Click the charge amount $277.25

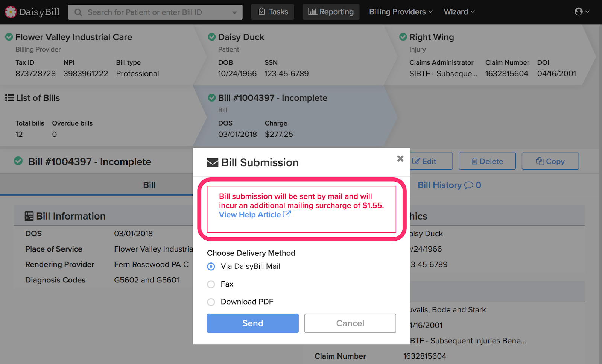coord(279,134)
